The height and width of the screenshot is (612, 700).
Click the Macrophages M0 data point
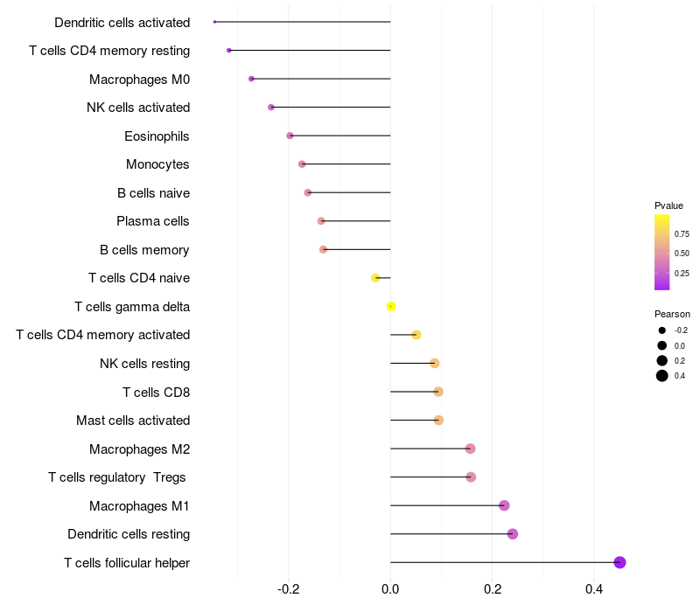click(x=251, y=79)
